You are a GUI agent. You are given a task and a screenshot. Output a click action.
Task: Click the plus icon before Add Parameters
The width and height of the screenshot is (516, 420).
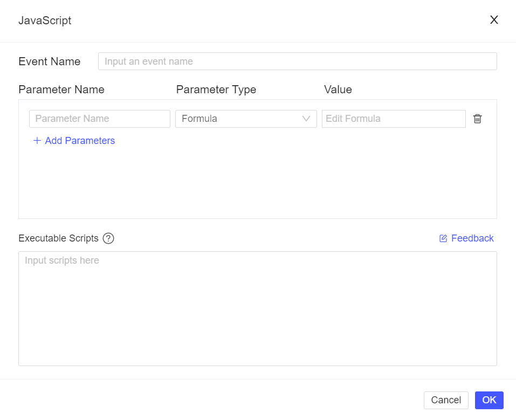coord(37,141)
